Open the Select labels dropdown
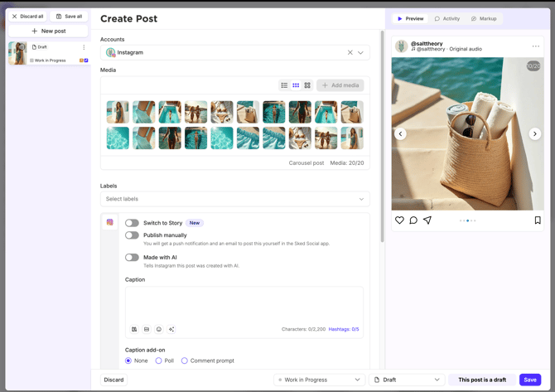Viewport: 555px width, 392px height. 235,199
